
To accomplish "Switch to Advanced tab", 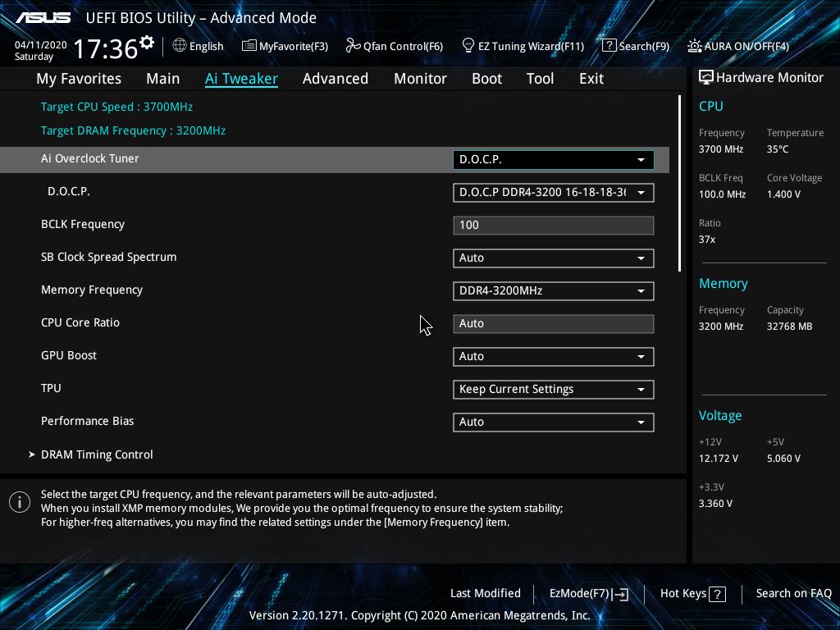I will tap(336, 79).
